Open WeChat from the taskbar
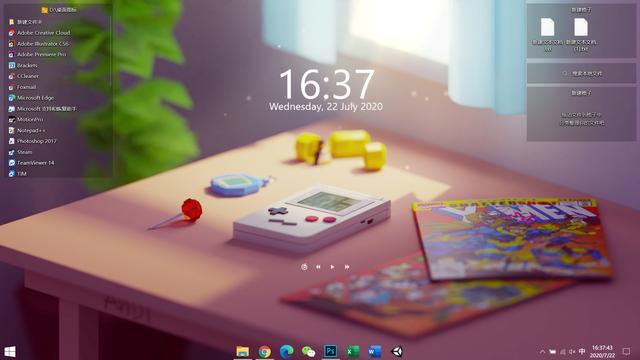This screenshot has width=640, height=360. pyautogui.click(x=309, y=351)
